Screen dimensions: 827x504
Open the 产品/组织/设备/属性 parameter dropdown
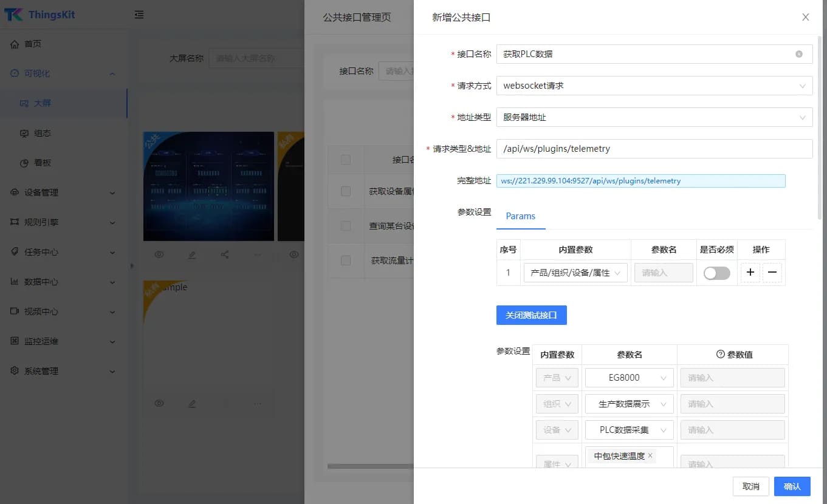pyautogui.click(x=574, y=273)
